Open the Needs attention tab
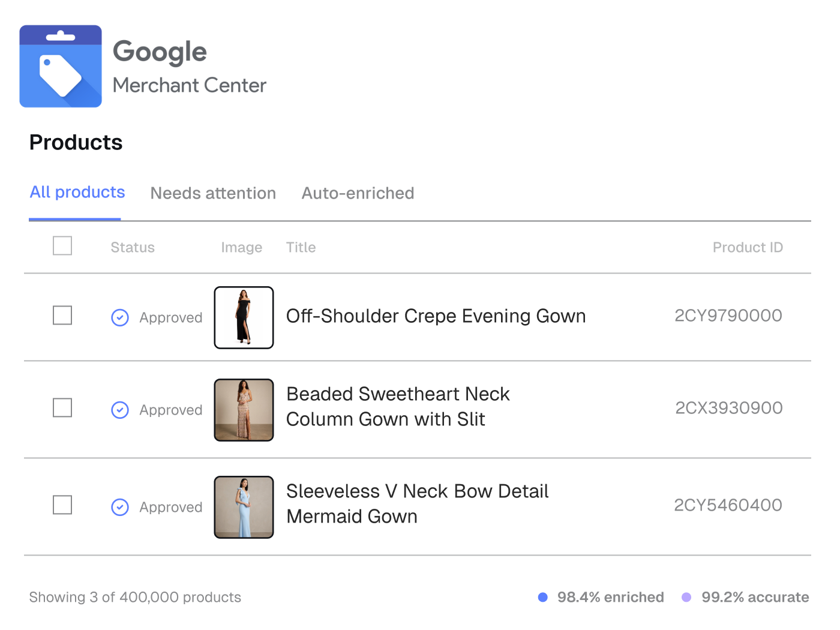The image size is (840, 630). tap(213, 193)
